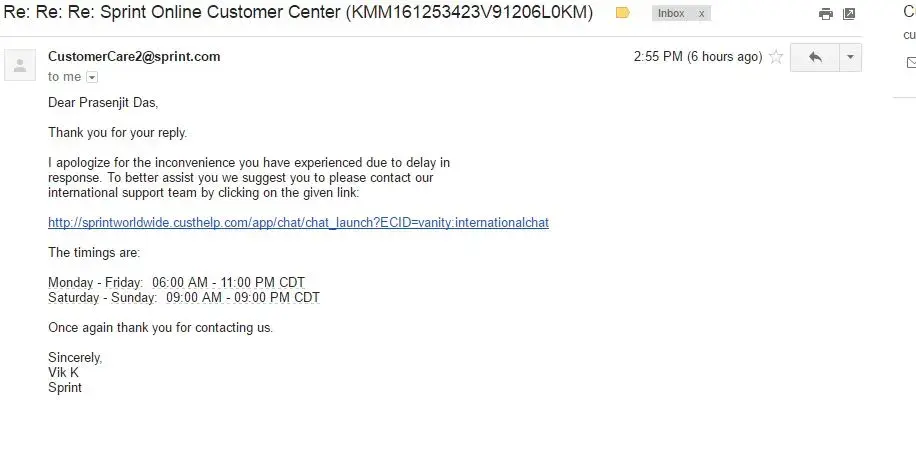Viewport: 916px width, 469px height.
Task: Open email in new window icon
Action: [x=849, y=14]
